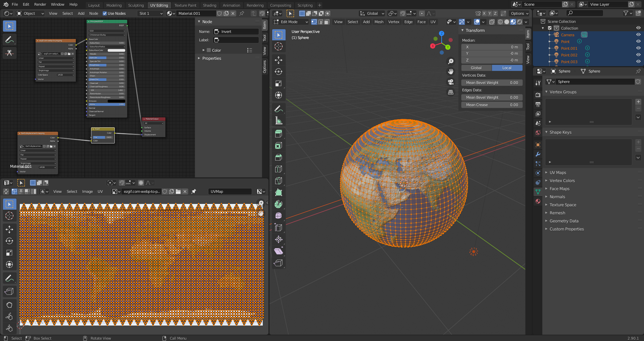Switch to rendered viewport shading
The image size is (644, 341).
[519, 22]
